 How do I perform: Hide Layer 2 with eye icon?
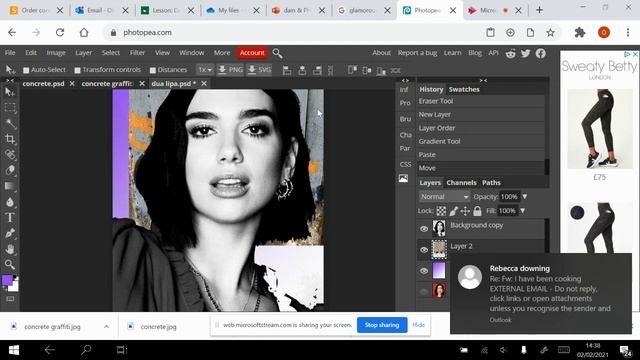[x=424, y=250]
